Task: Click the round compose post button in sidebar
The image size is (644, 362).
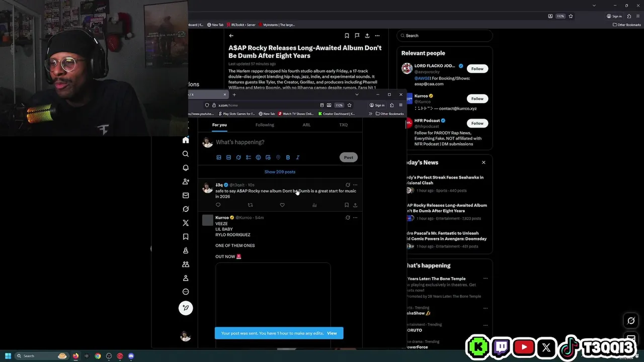Action: pos(186,308)
